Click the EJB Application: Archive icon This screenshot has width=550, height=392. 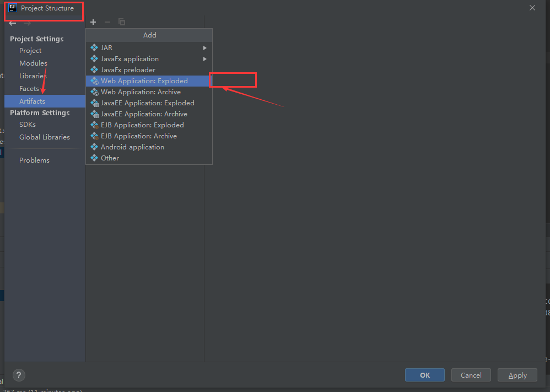click(x=94, y=136)
